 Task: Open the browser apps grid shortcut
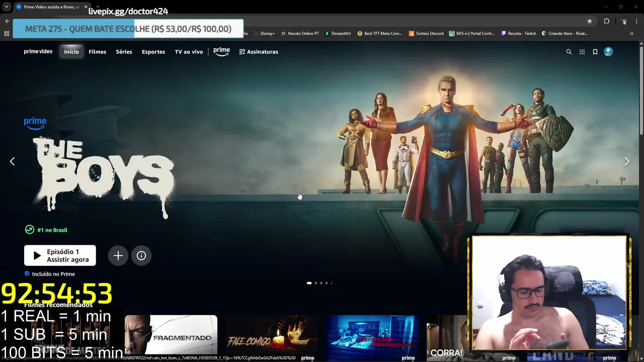(x=7, y=34)
